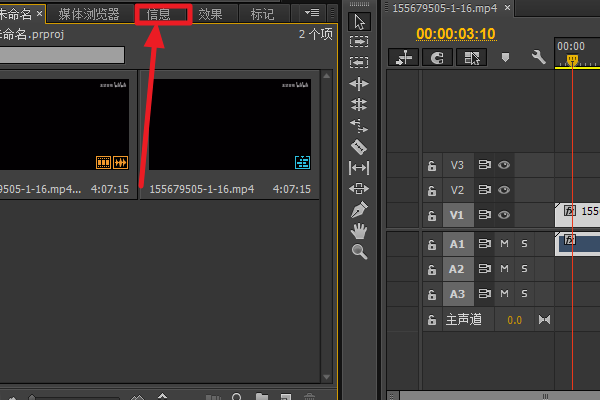Mute audio track A1

pos(504,243)
